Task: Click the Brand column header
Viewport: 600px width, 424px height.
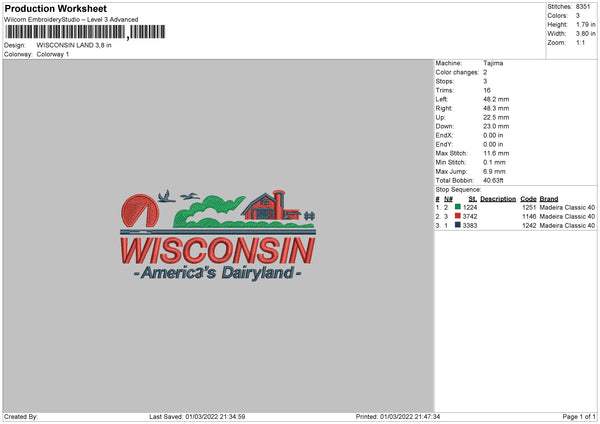Action: 549,199
